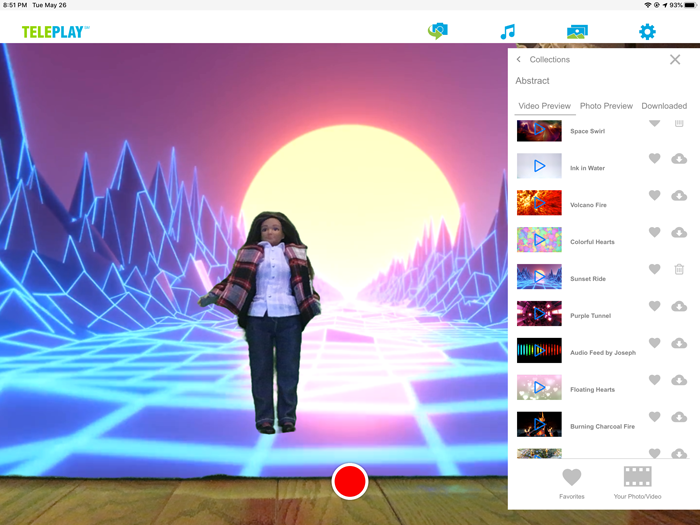Screen dimensions: 700x525
Task: Open settings with the gear icon
Action: 647,32
